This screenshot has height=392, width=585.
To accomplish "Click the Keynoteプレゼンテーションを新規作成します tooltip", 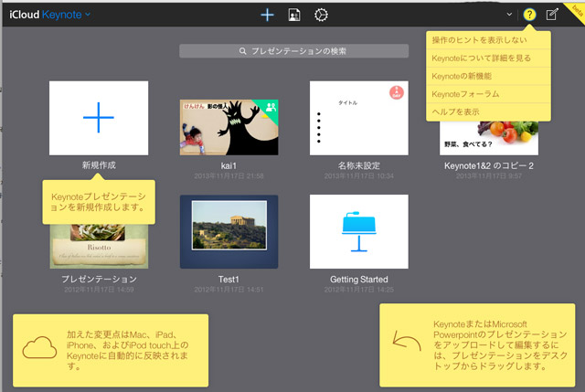I will coord(99,202).
